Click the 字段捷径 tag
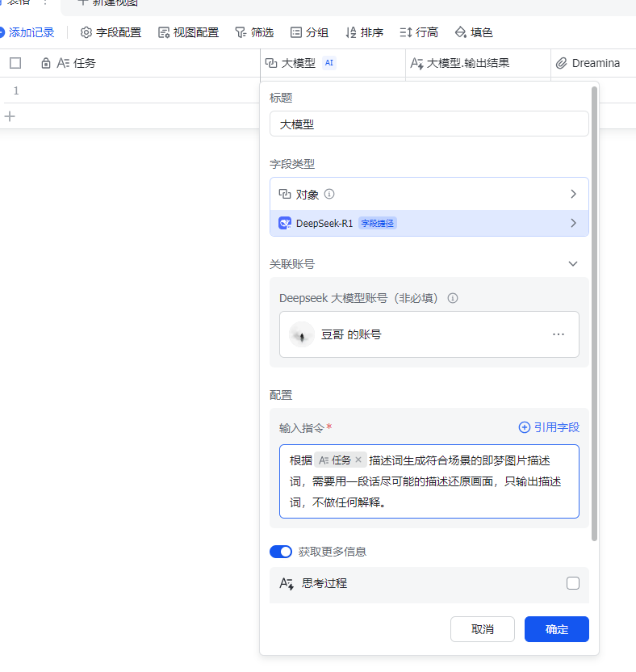This screenshot has height=672, width=636. click(x=377, y=223)
